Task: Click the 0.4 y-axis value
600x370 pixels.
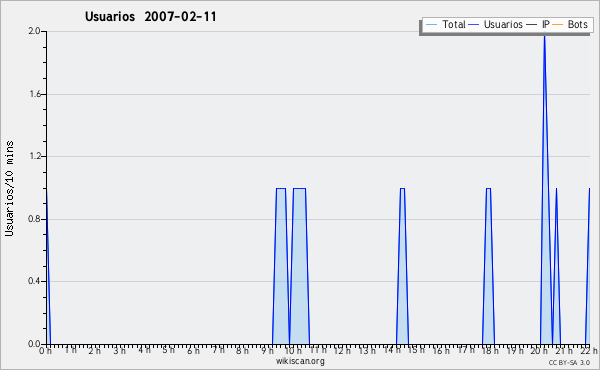Action: click(x=34, y=281)
